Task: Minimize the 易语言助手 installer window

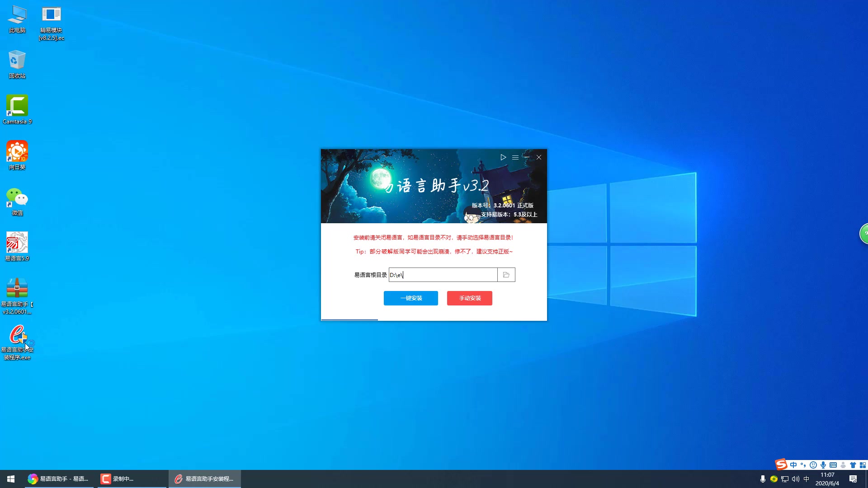Action: pos(527,157)
